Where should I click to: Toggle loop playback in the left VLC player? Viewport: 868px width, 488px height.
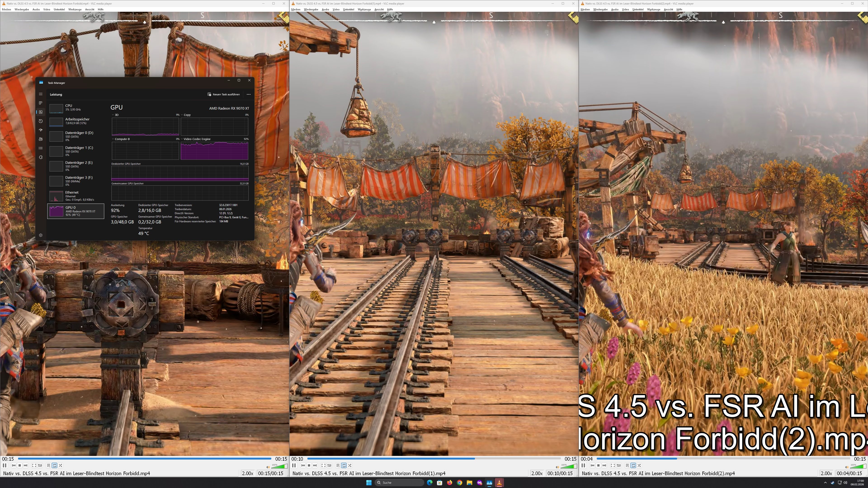pos(54,465)
